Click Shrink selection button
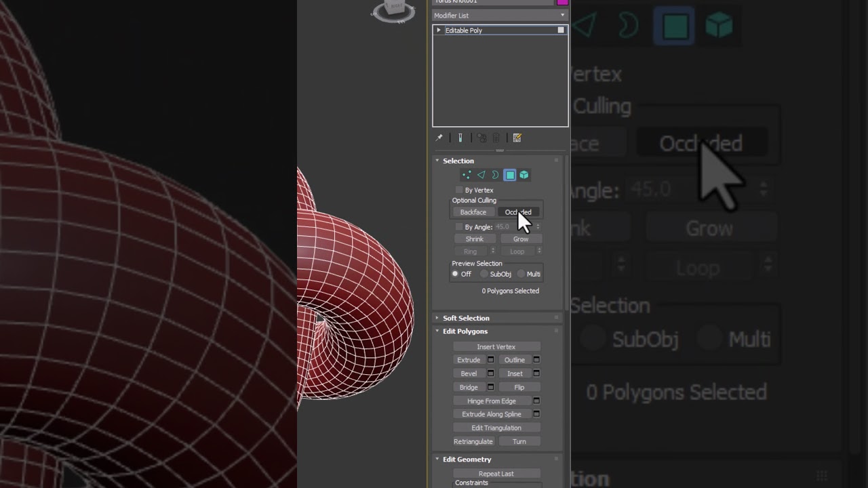 point(475,239)
